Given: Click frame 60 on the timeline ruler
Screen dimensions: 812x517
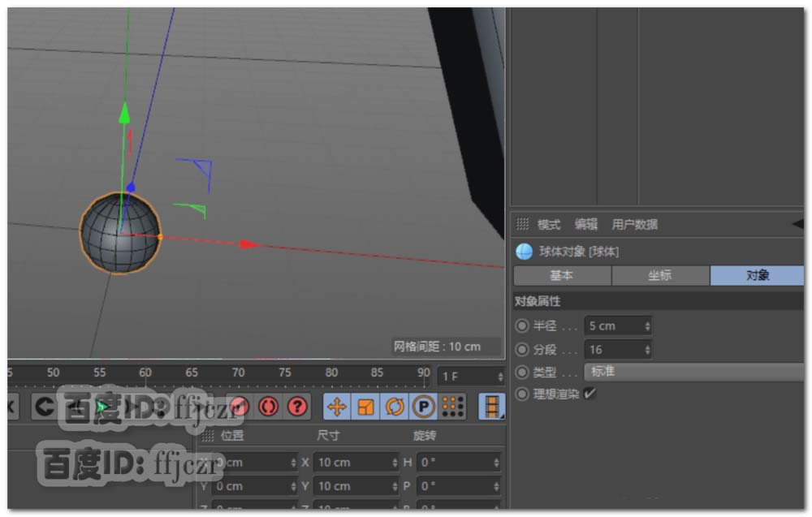Looking at the screenshot, I should tap(145, 373).
